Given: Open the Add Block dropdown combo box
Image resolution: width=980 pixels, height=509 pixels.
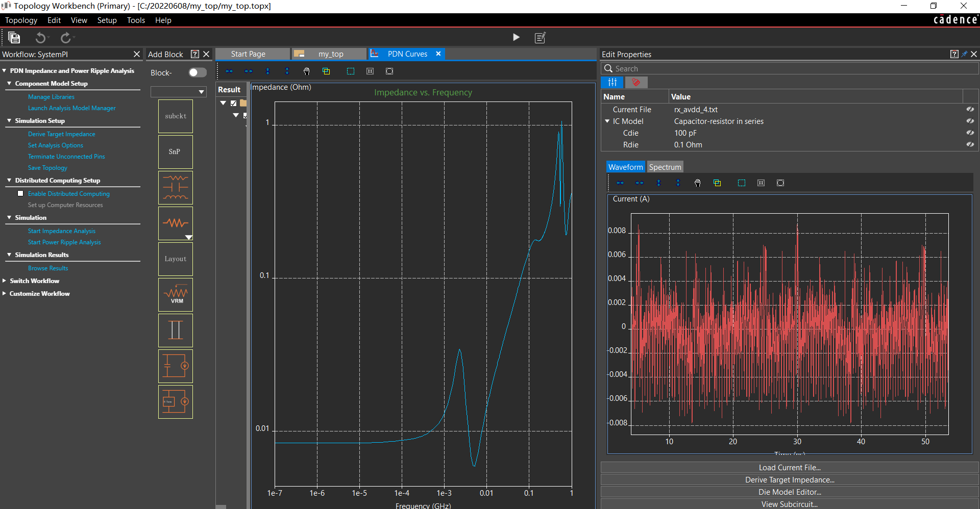Looking at the screenshot, I should coord(178,92).
